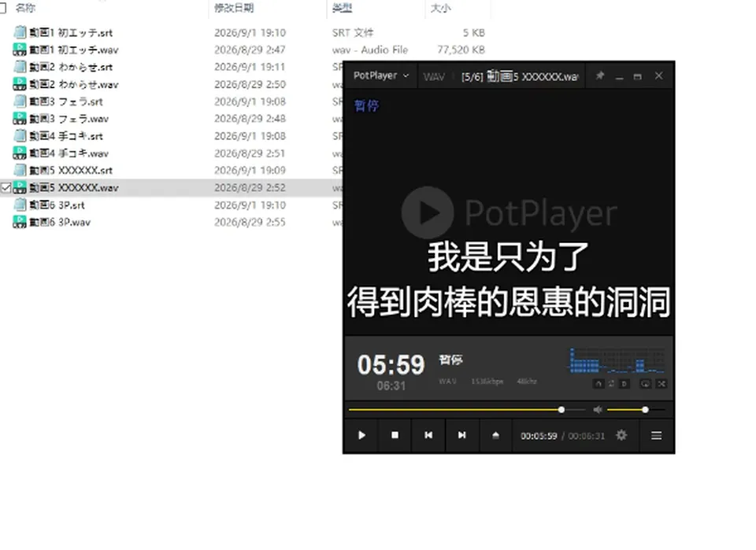Image resolution: width=756 pixels, height=550 pixels.
Task: Stop playback with the stop button
Action: tap(395, 435)
